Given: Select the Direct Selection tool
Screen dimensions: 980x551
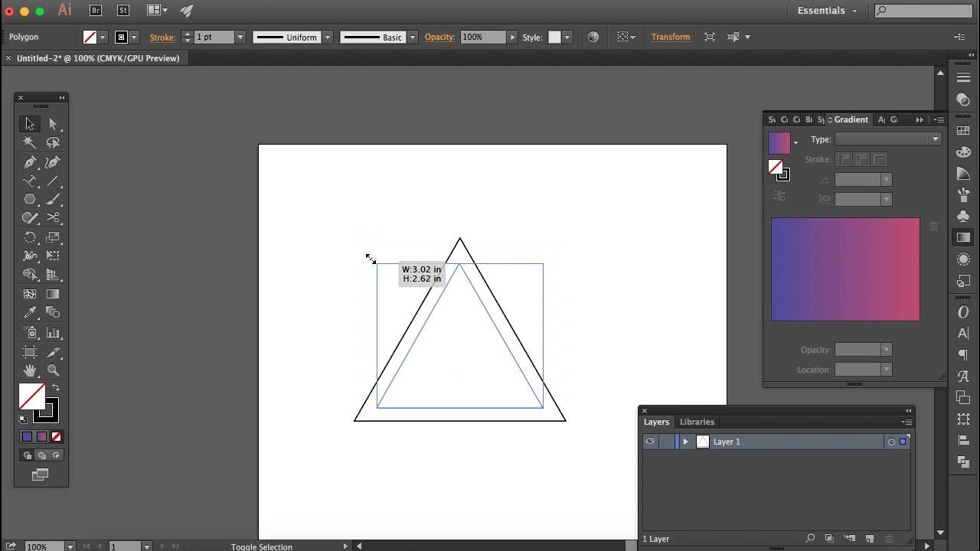Looking at the screenshot, I should [x=53, y=123].
